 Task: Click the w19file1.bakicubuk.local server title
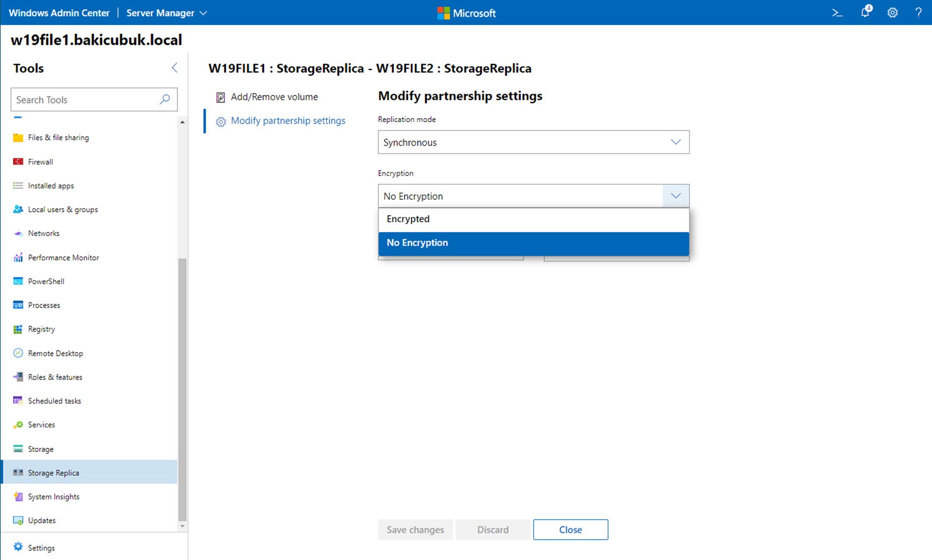[x=97, y=40]
